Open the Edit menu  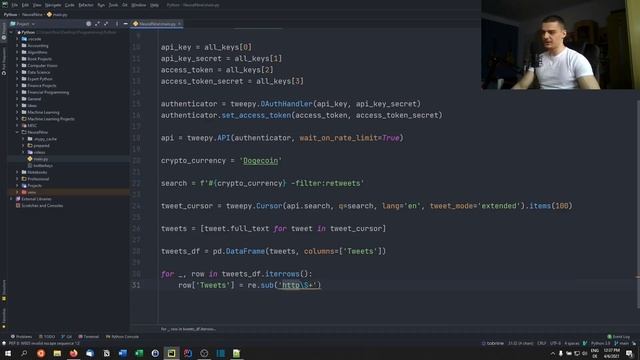(25, 5)
